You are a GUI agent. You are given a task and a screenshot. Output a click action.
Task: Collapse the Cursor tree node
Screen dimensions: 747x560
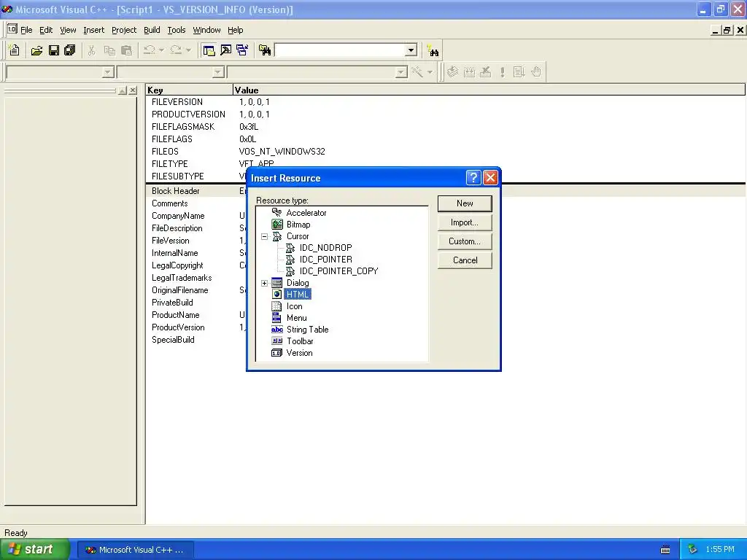(264, 236)
